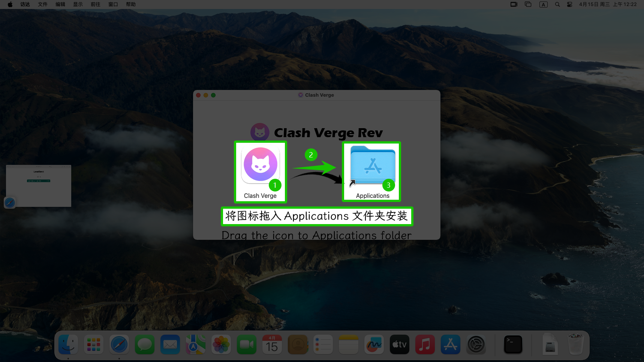Click the minimized Safari window thumbnail
The height and width of the screenshot is (362, 644).
click(x=39, y=186)
